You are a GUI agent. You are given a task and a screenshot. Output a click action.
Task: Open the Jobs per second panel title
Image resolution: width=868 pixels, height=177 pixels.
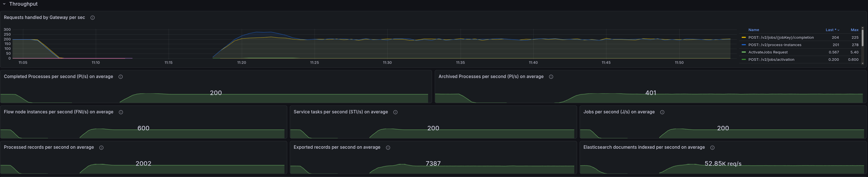[x=619, y=112]
